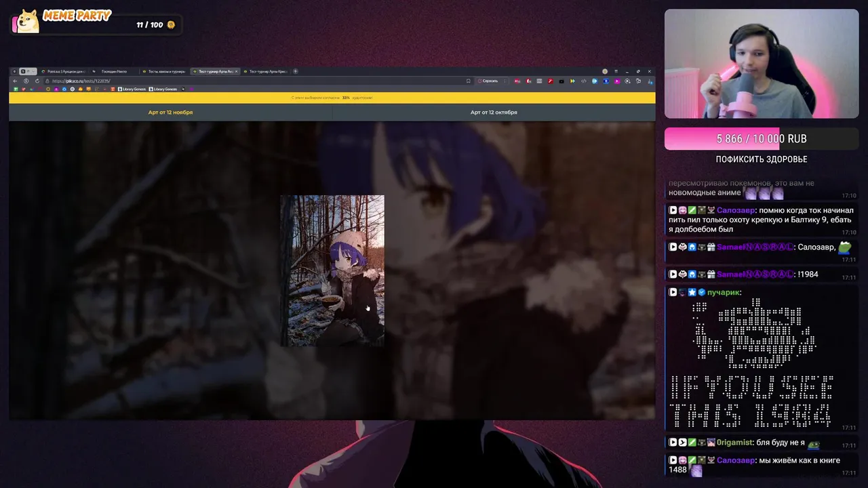Viewport: 868px width, 488px height.
Task: Open the second Library Genesis bookmark
Action: (x=164, y=89)
